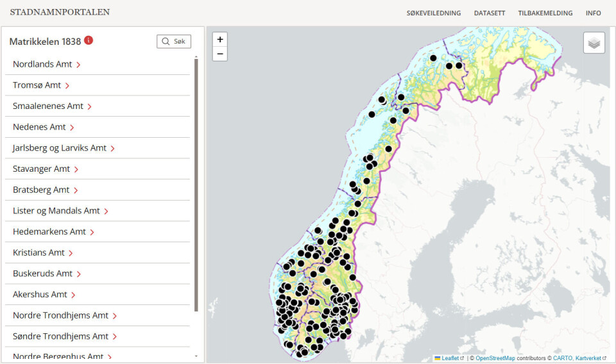The width and height of the screenshot is (616, 364).
Task: Expand Smaalenenes Amt
Action: [x=52, y=106]
